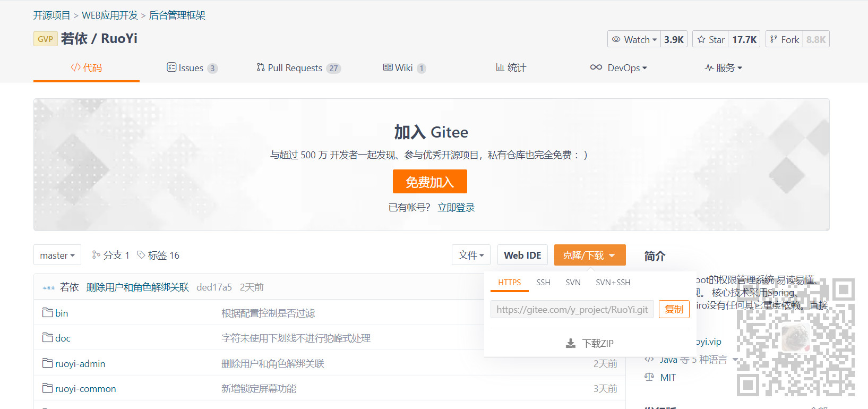Open commit 字符未使用下划线不进行驼峰式处理

click(296, 338)
